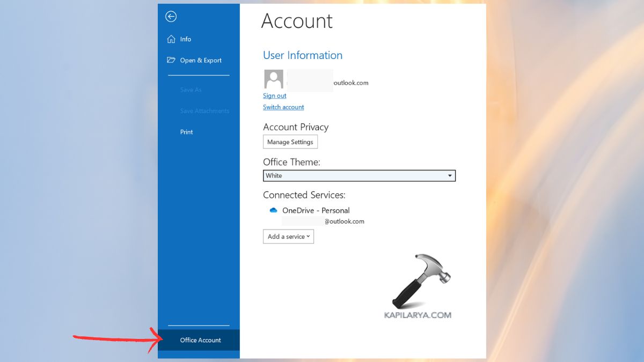The width and height of the screenshot is (644, 362).
Task: Click the back arrow icon
Action: click(170, 17)
